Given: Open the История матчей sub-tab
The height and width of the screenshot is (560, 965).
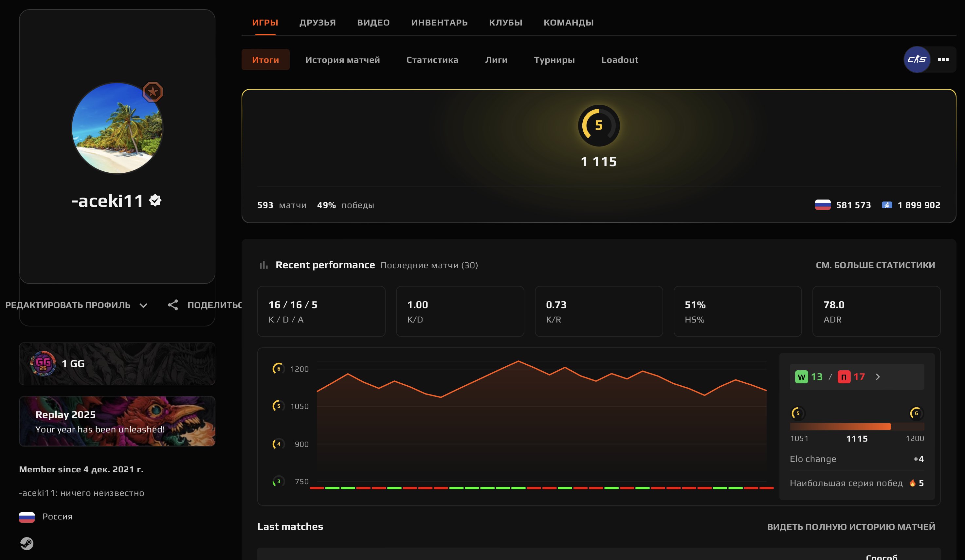Looking at the screenshot, I should tap(342, 60).
